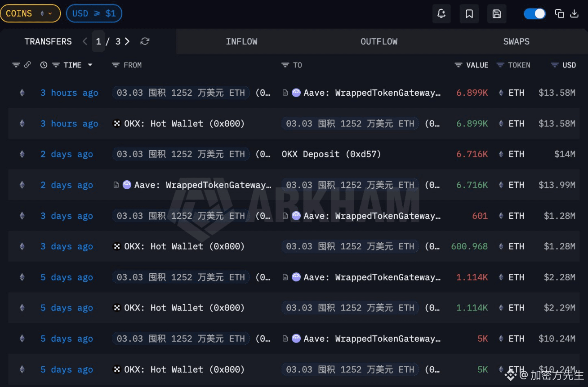Viewport: 588px width, 387px height.
Task: Click the USD ≥ $1 filter chip
Action: click(94, 13)
